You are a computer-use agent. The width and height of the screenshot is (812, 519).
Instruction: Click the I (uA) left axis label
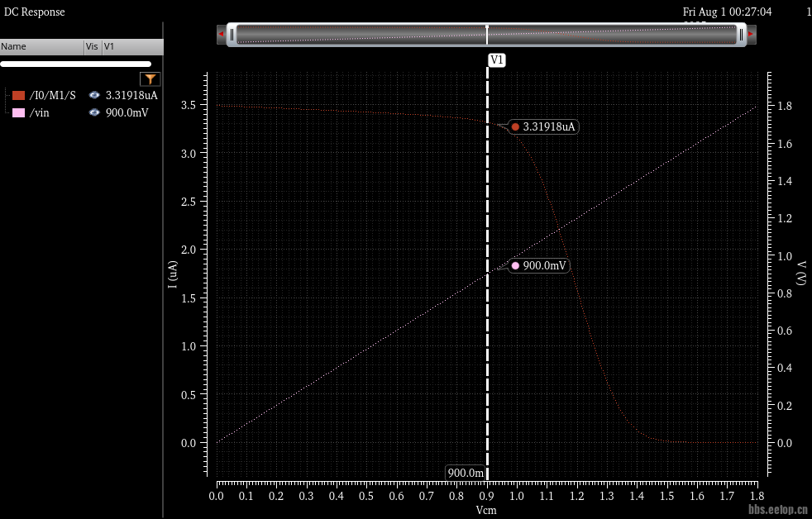[x=173, y=274]
